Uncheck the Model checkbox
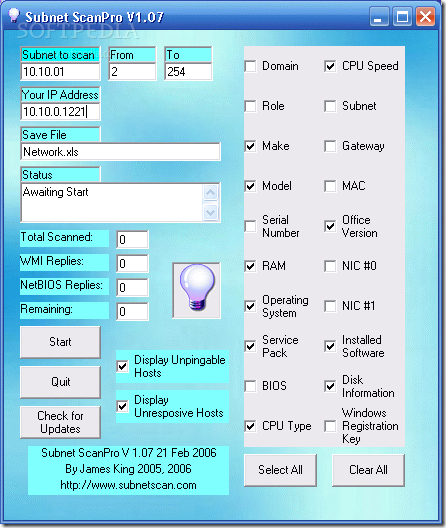446x528 pixels. click(x=251, y=186)
